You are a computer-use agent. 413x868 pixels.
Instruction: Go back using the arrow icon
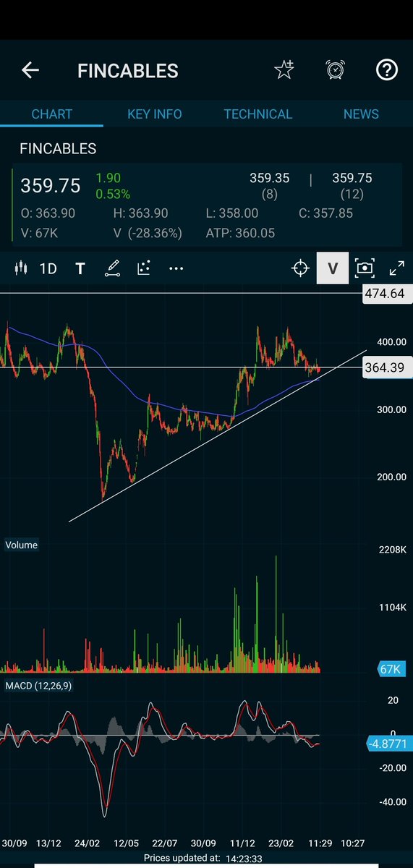click(30, 70)
